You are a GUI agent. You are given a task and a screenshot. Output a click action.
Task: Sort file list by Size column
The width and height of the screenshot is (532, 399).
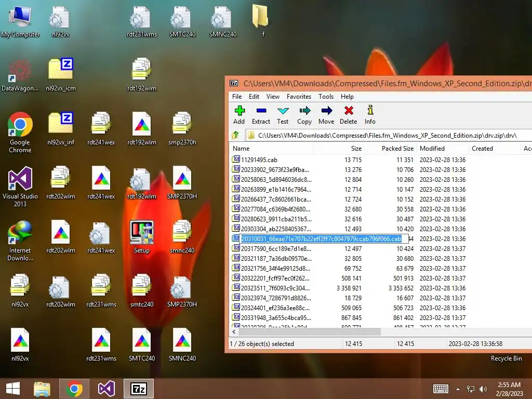click(x=338, y=149)
